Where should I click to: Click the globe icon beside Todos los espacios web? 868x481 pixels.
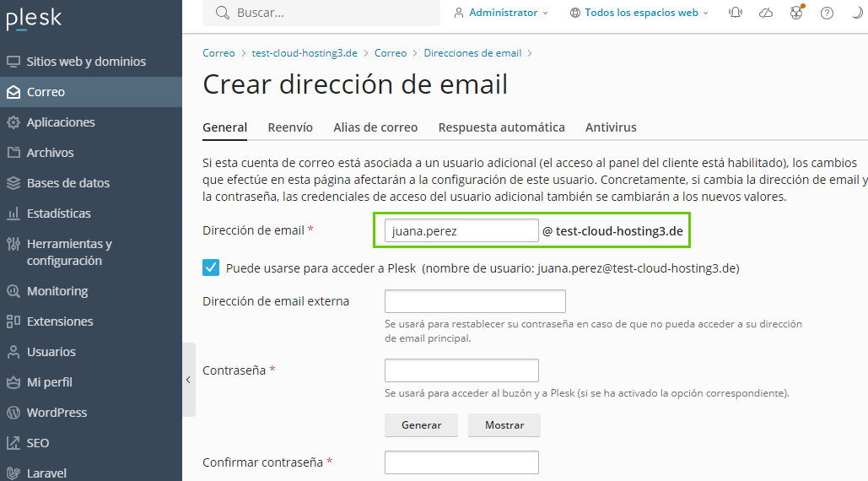(575, 13)
